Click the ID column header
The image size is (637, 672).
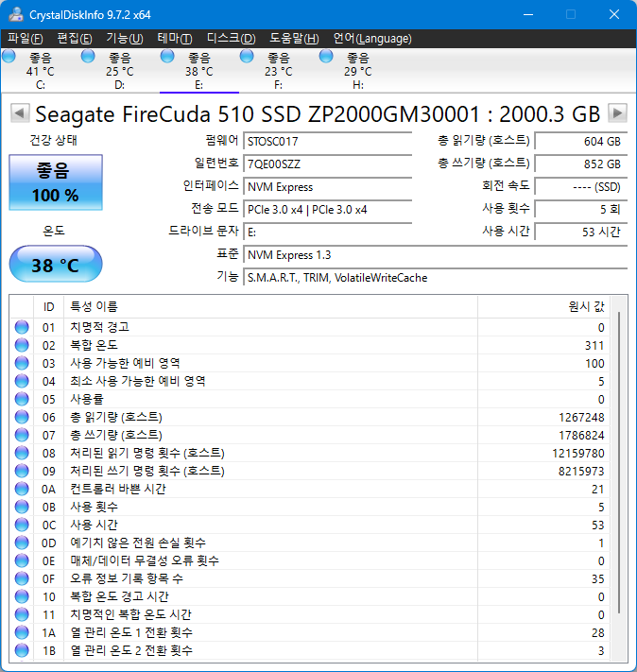[48, 307]
